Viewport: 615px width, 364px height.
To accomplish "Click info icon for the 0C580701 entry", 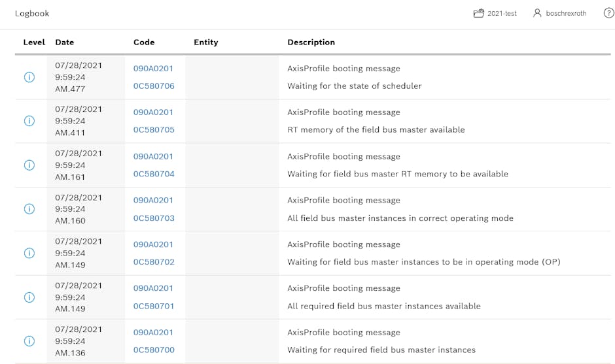I will tap(29, 297).
